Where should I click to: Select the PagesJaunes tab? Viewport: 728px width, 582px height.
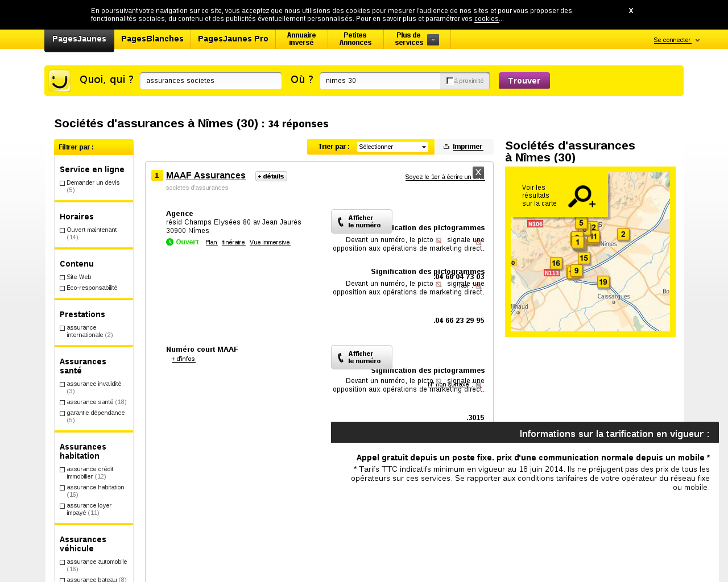coord(79,39)
